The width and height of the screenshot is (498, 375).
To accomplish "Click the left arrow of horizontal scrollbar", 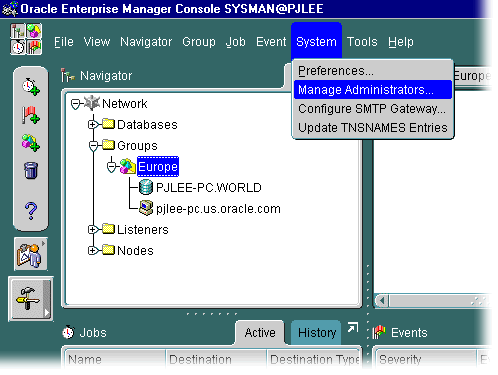I will tap(382, 301).
